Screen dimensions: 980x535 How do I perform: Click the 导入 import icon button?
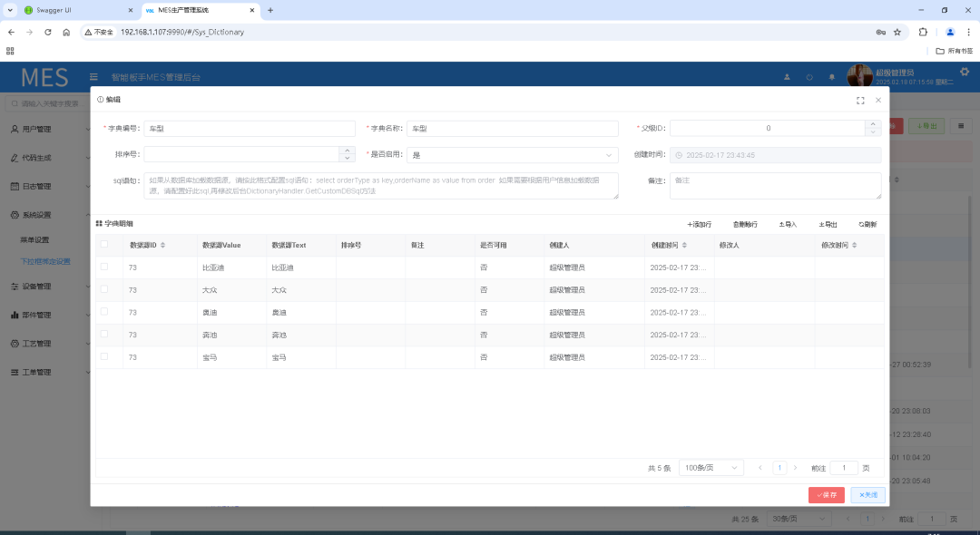(x=787, y=224)
